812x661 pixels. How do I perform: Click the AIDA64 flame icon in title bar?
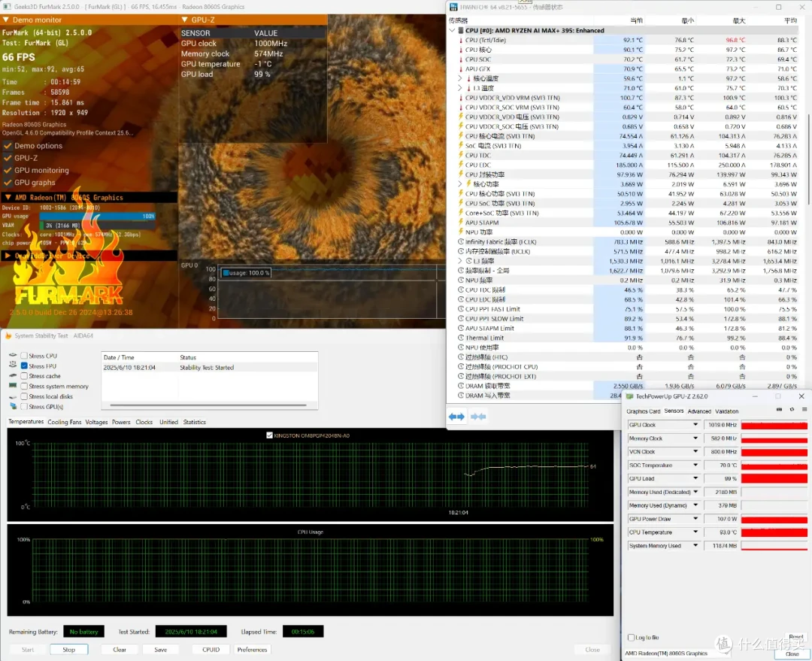(x=8, y=336)
